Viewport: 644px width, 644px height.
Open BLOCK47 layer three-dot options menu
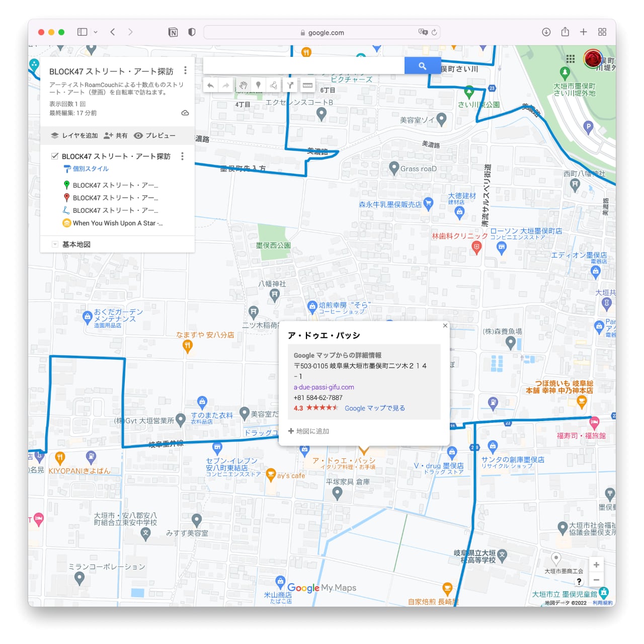[x=182, y=156]
